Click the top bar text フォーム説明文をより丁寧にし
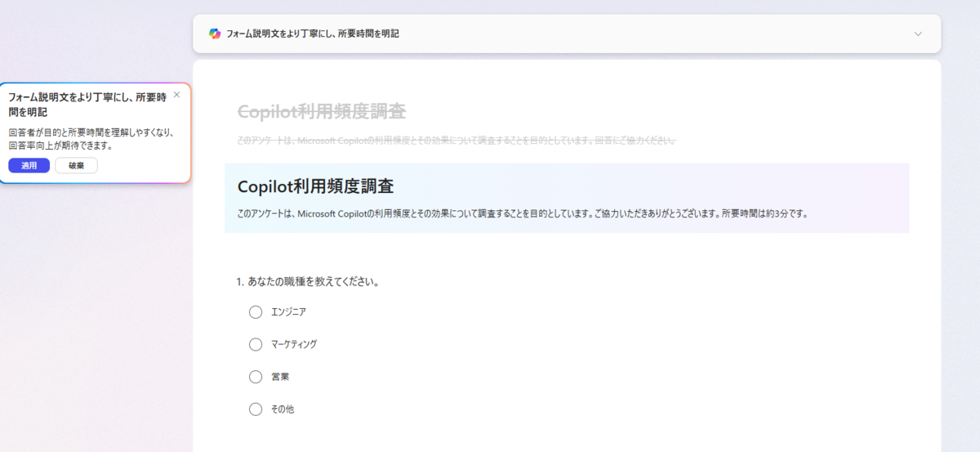Screen dimensions: 980x452 [312, 34]
